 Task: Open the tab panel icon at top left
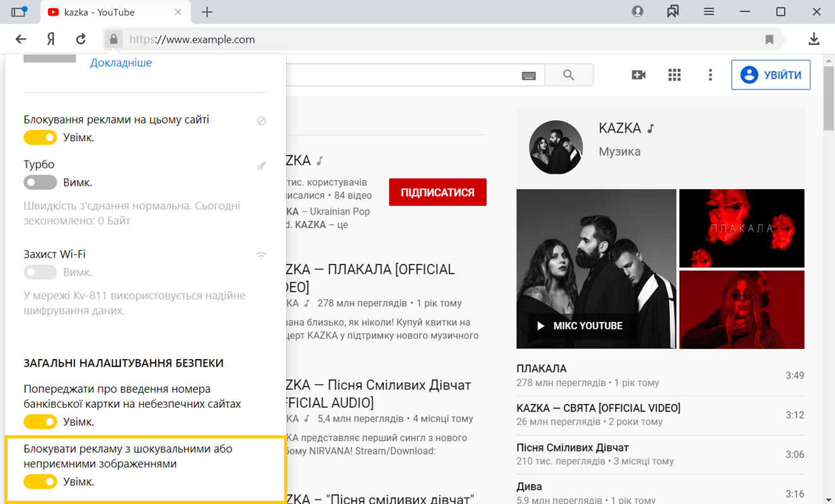pyautogui.click(x=20, y=11)
